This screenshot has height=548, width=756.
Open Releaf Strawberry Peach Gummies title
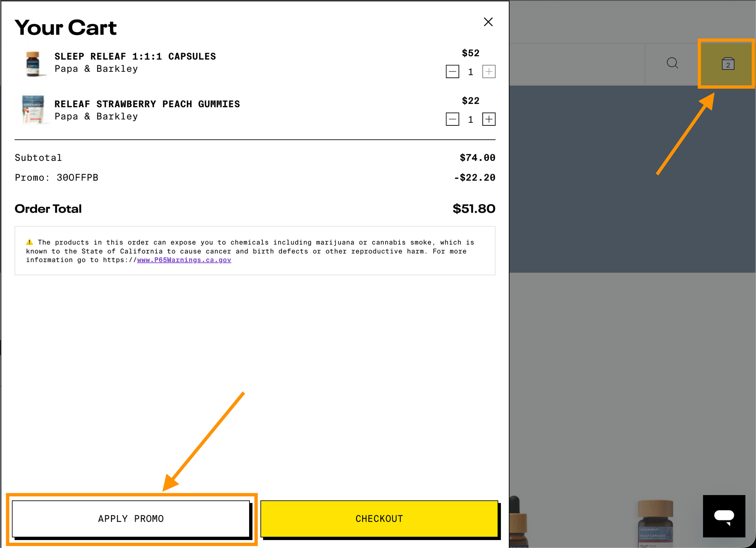tap(147, 104)
